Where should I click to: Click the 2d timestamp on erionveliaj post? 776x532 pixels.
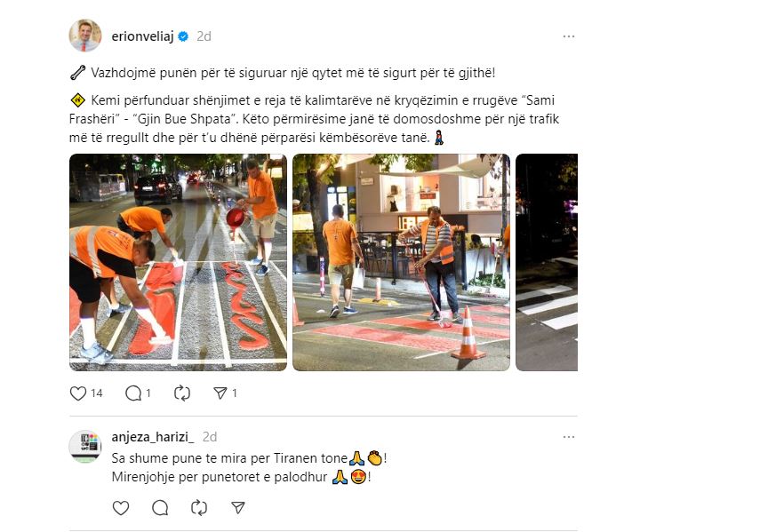pyautogui.click(x=204, y=36)
